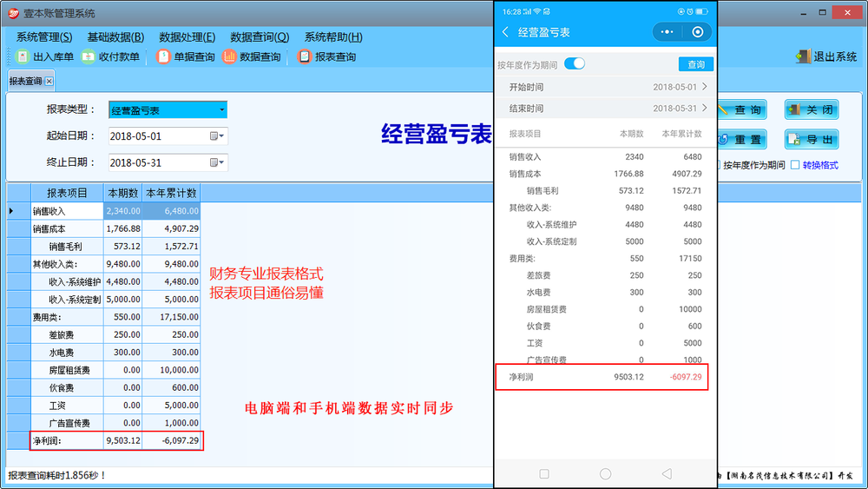
Task: Open the 终止日期 calendar dropdown
Action: click(x=217, y=162)
